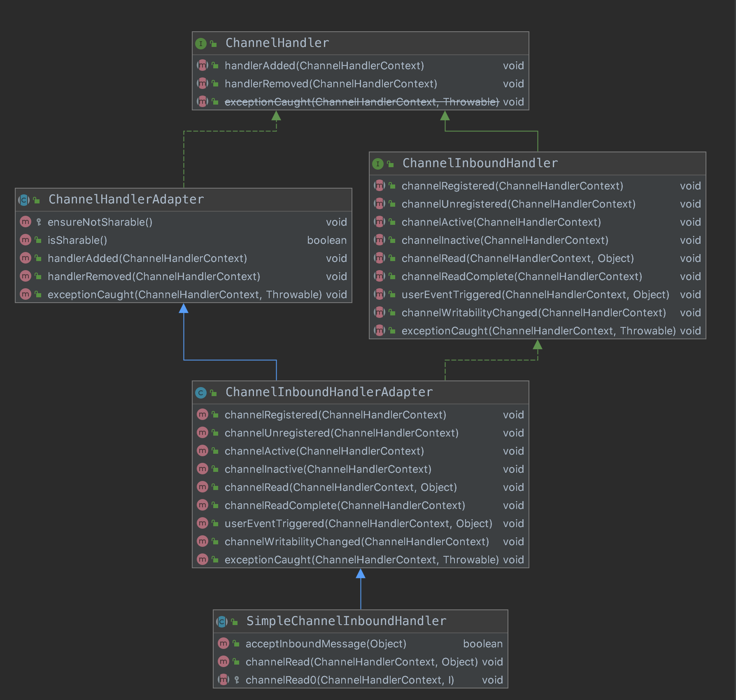The image size is (736, 700).
Task: Click the class icon of ChannelInboundHandlerAdapter
Action: tap(201, 392)
